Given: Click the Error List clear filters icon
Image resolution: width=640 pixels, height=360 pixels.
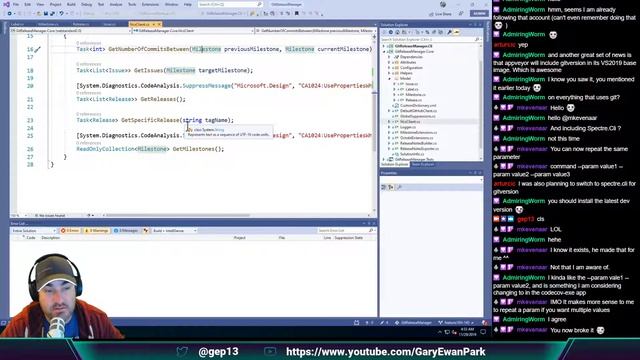Looking at the screenshot, I should [x=146, y=231].
